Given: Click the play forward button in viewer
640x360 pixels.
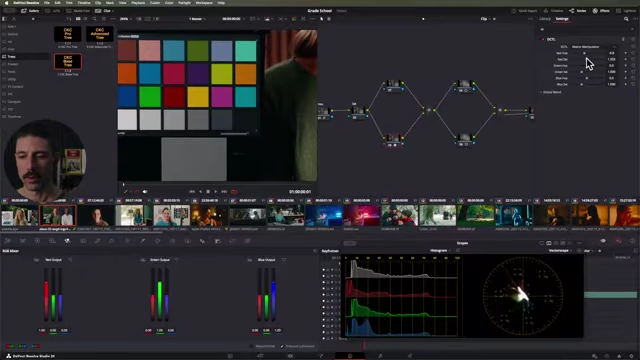Looking at the screenshot, I should coord(216,191).
